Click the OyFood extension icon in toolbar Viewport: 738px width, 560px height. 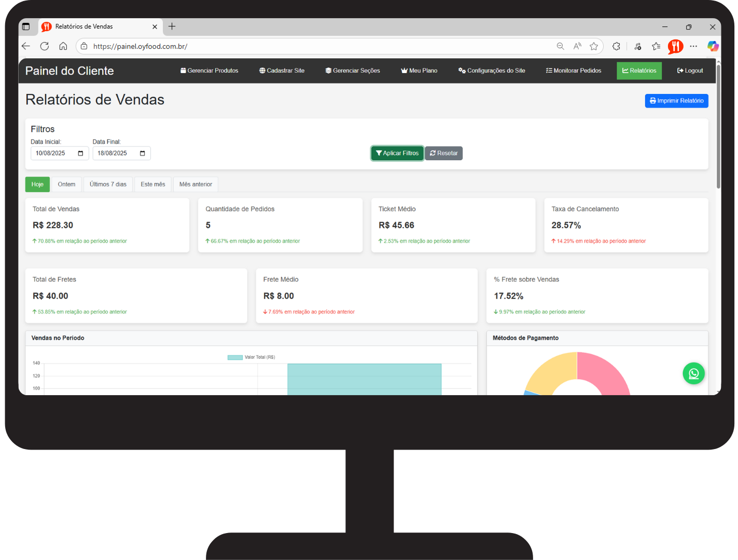click(675, 46)
